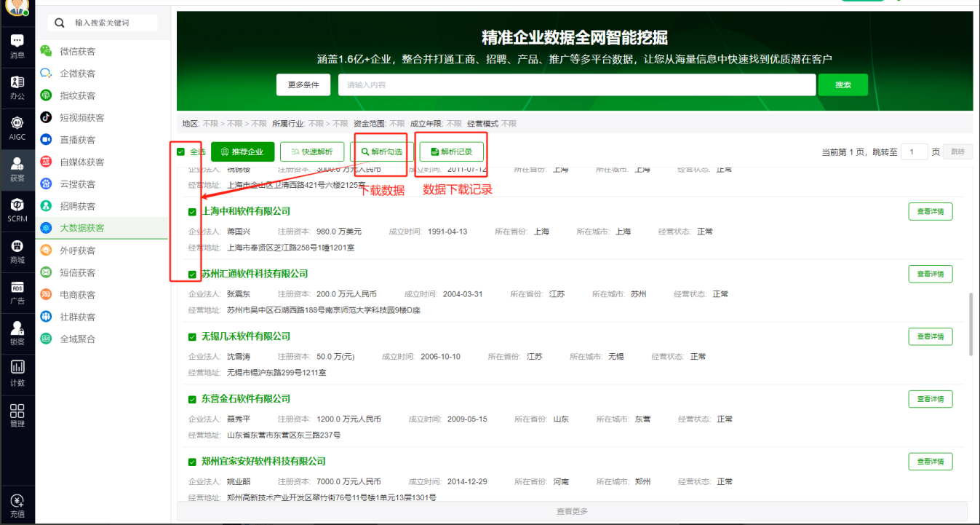Open the 充值 recharge icon
Image resolution: width=980 pixels, height=525 pixels.
point(17,505)
